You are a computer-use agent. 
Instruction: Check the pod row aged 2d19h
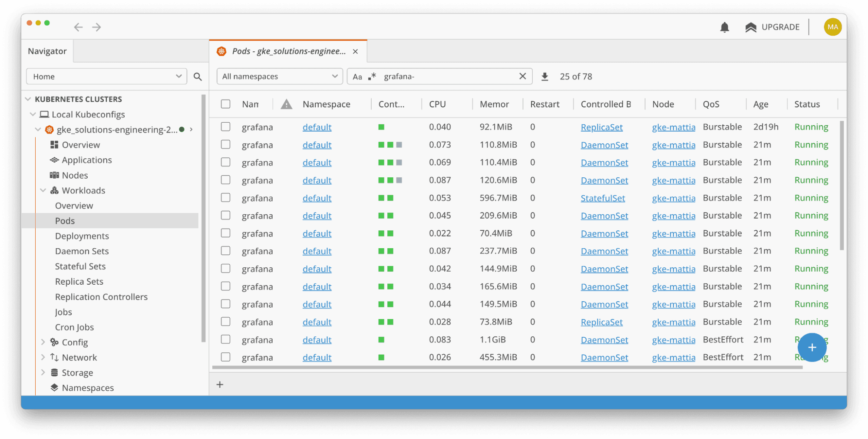click(x=225, y=126)
